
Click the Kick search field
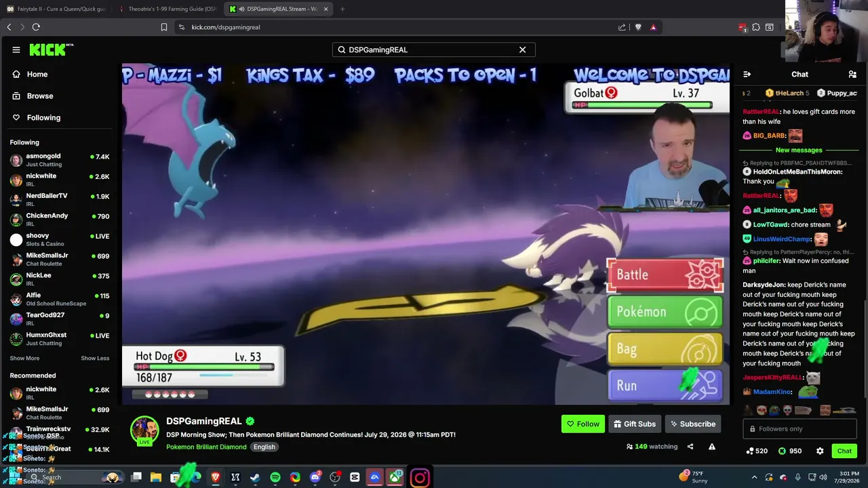coord(433,49)
